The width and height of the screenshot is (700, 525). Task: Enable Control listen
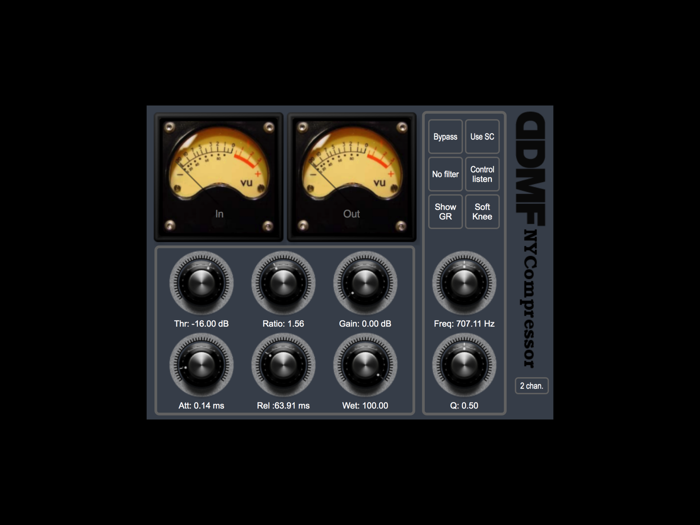pyautogui.click(x=482, y=174)
